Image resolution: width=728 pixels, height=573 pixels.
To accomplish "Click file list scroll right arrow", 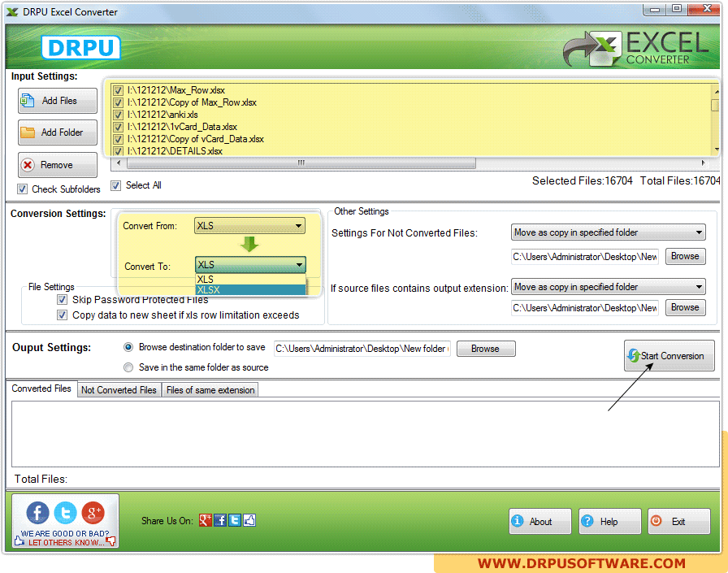I will [704, 163].
